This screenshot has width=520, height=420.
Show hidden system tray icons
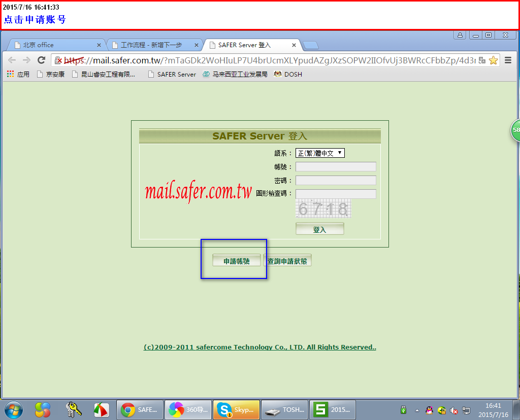click(x=417, y=410)
